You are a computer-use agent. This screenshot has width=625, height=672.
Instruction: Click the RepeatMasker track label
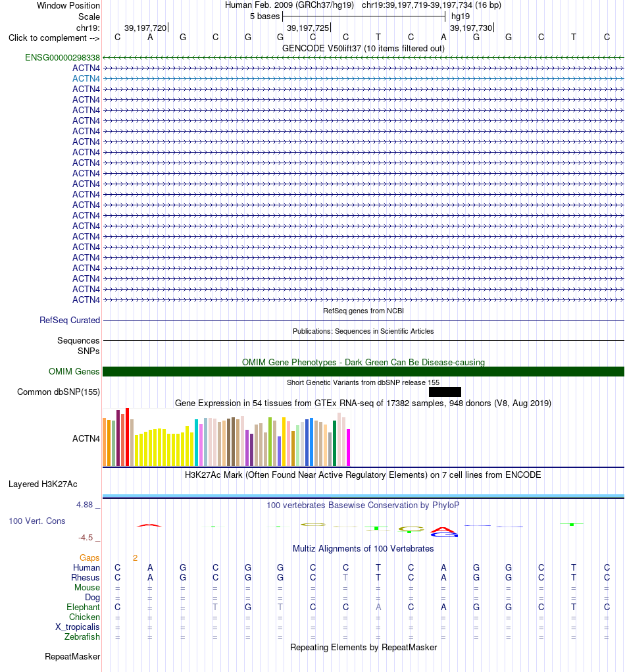click(72, 657)
